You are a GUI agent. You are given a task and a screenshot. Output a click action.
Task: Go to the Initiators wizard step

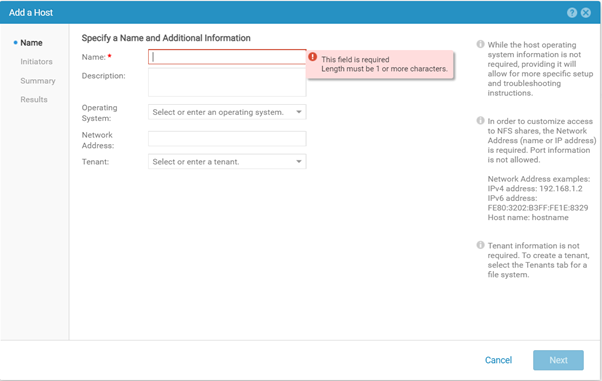point(36,61)
